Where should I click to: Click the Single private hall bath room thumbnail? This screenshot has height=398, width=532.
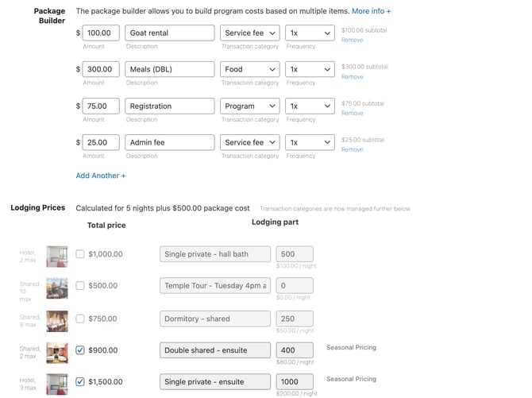pos(57,257)
